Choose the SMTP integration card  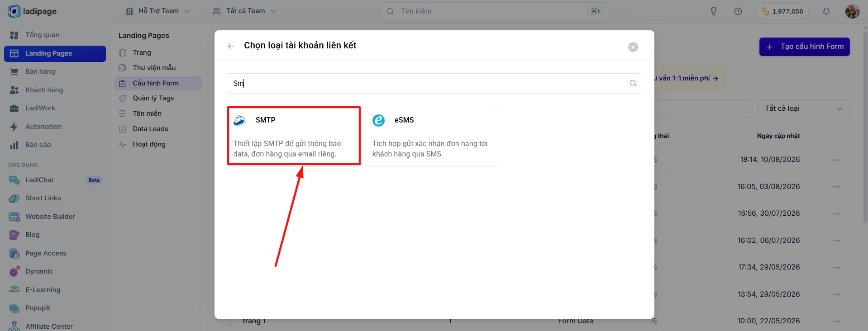pyautogui.click(x=294, y=136)
